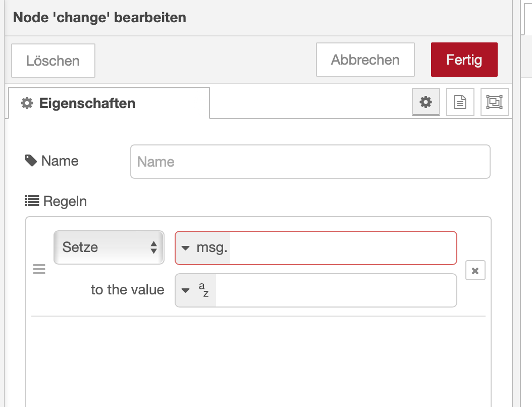Click the rule drag handle icon
This screenshot has width=532, height=407.
point(39,270)
